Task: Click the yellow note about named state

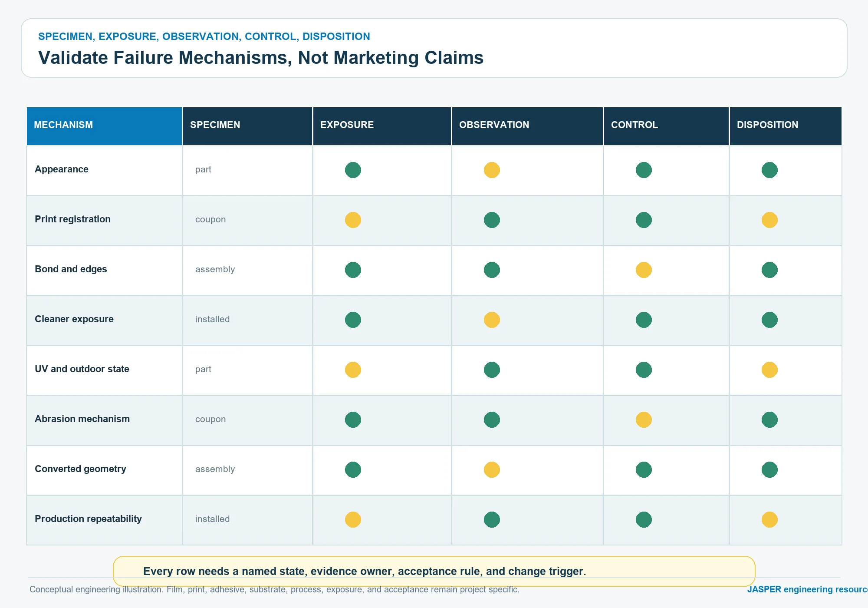Action: pos(434,571)
